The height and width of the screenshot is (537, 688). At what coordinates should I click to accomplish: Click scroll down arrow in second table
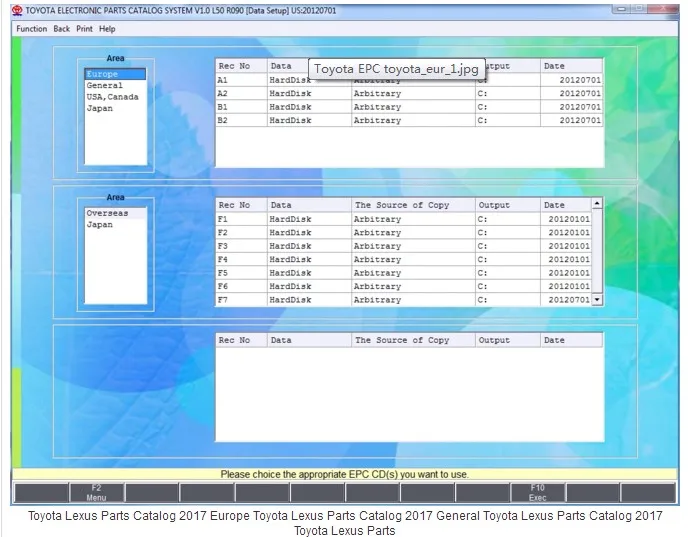point(597,300)
